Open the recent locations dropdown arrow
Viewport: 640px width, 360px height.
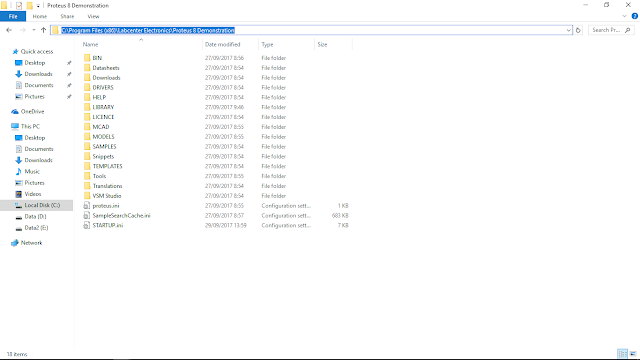coord(33,30)
